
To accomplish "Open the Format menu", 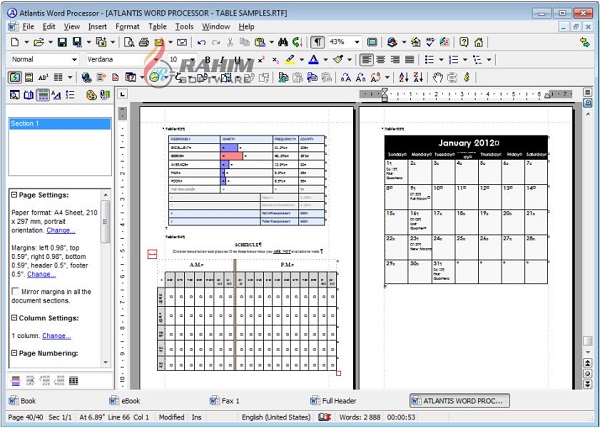I will point(127,27).
